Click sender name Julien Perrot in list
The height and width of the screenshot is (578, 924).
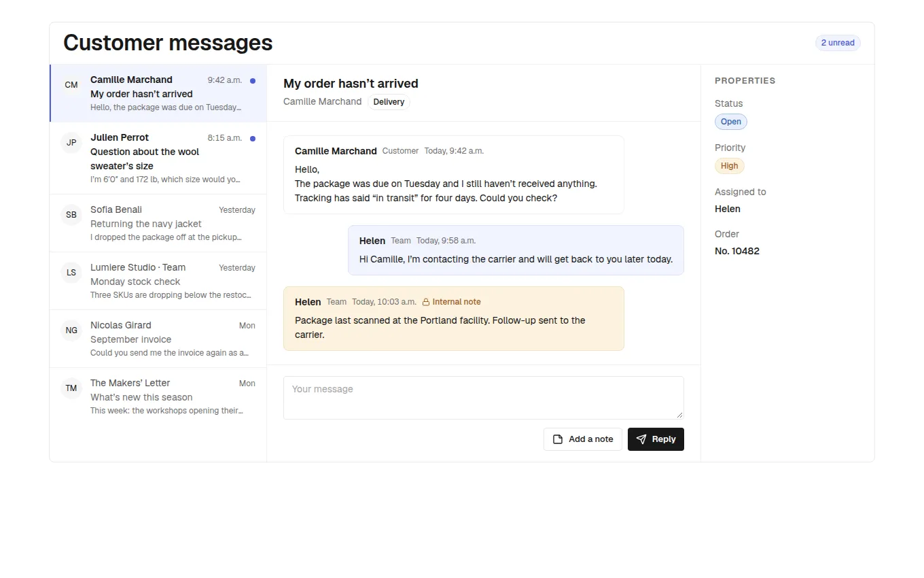(120, 137)
